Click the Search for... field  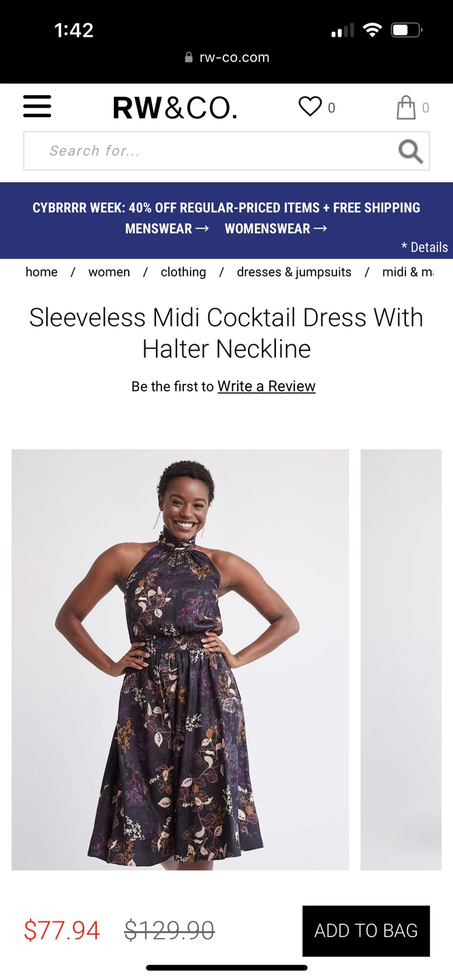click(226, 151)
